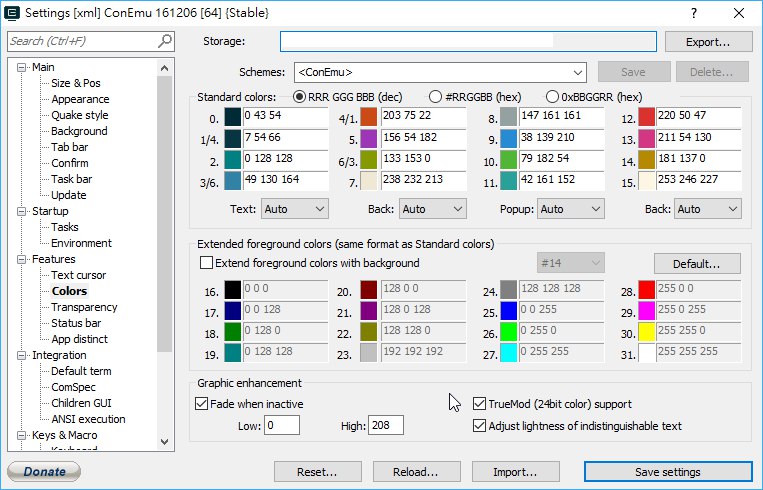Open ANSI execution settings
Viewport: 763px width, 490px height.
point(88,419)
